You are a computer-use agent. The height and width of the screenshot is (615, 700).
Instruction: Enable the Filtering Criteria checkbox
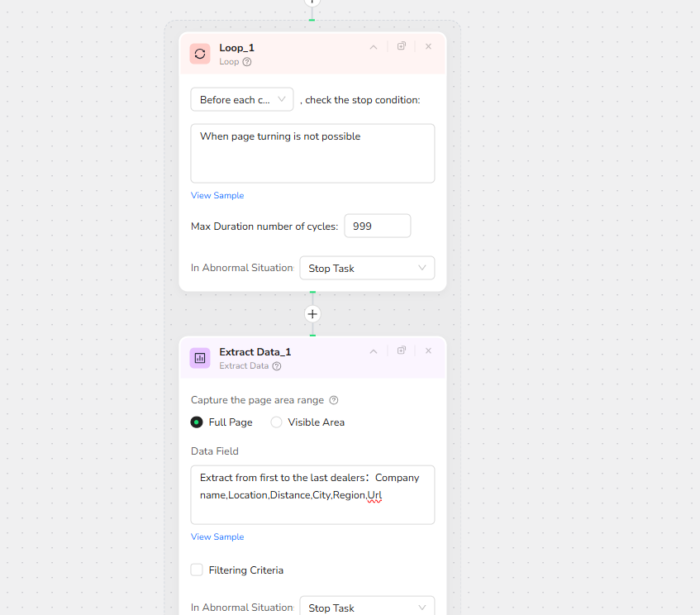click(x=197, y=570)
